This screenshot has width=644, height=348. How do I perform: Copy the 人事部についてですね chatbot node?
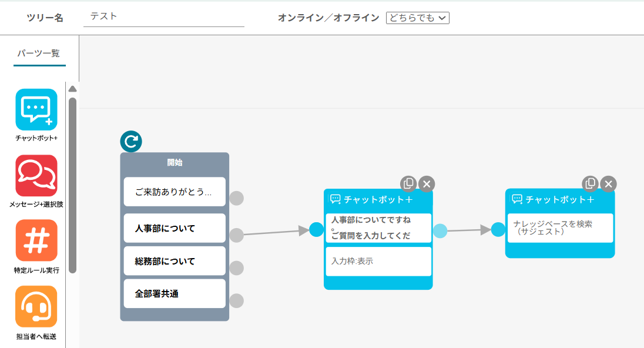(x=408, y=183)
